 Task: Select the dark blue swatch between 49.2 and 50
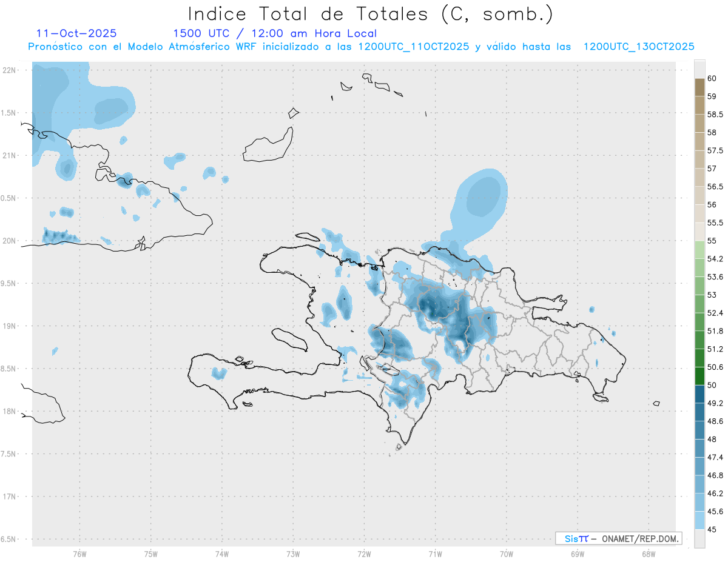699,395
